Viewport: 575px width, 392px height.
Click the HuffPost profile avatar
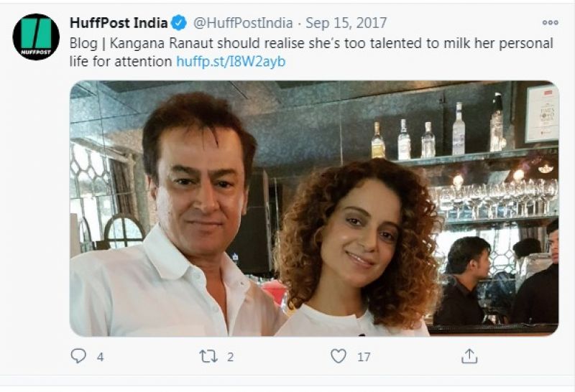coord(36,37)
